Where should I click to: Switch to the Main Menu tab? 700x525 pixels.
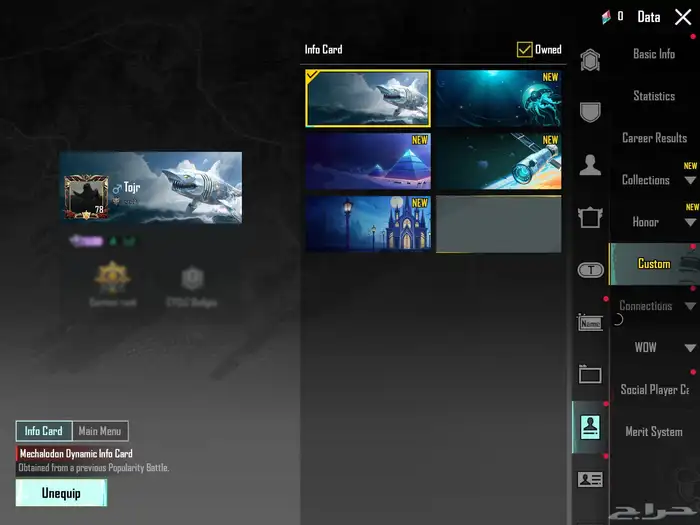click(x=100, y=432)
